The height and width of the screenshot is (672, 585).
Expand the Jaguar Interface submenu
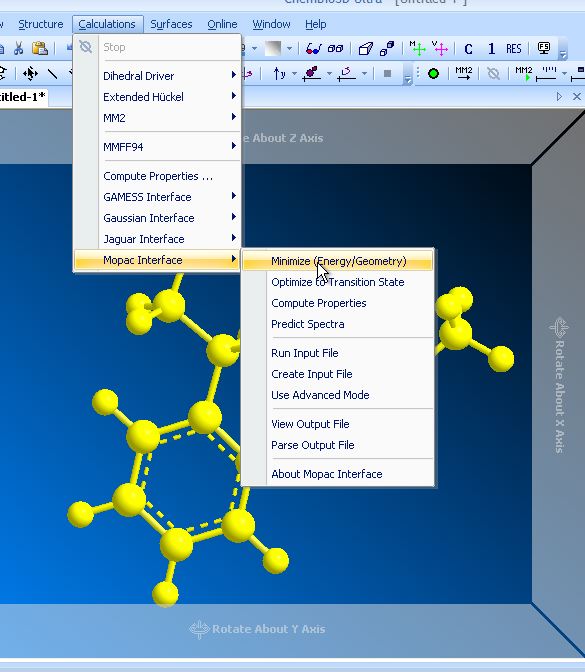point(157,239)
